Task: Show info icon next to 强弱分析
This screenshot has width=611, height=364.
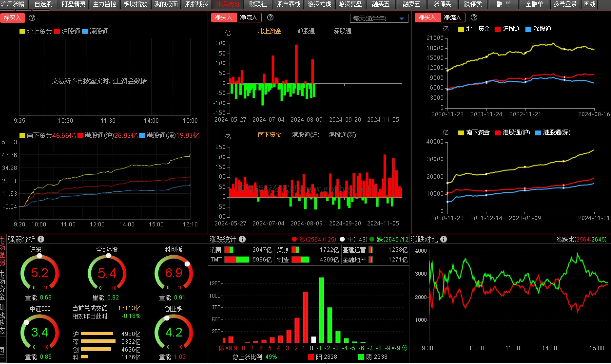Action: (x=41, y=239)
